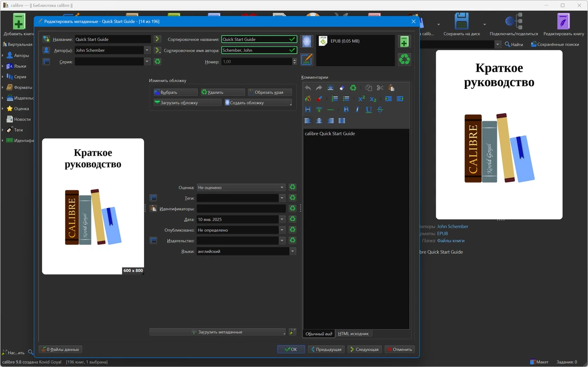Toggle underline formatting

point(368,109)
